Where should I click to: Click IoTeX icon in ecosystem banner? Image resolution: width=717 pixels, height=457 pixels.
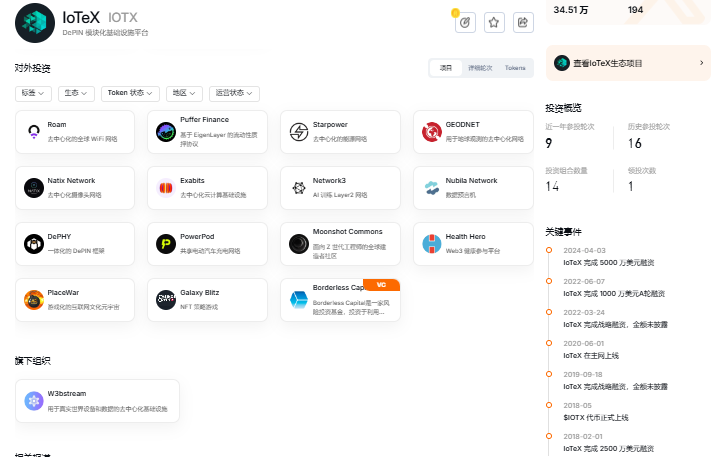562,63
